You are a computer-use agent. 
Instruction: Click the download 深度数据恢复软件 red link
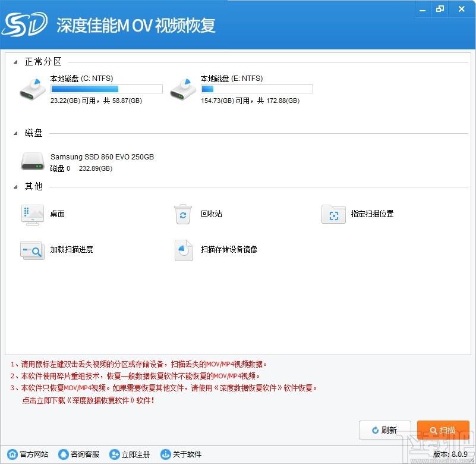tap(89, 400)
